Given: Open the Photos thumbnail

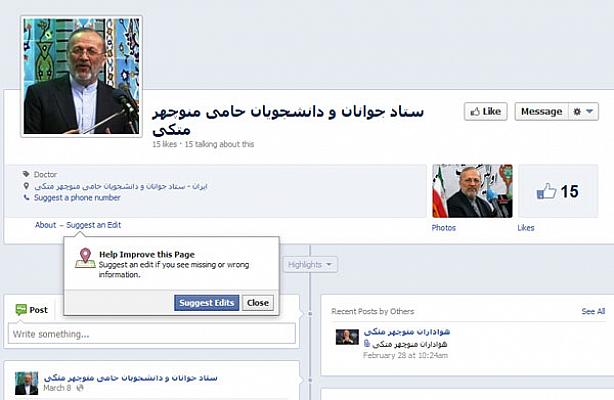Looking at the screenshot, I should tap(472, 191).
